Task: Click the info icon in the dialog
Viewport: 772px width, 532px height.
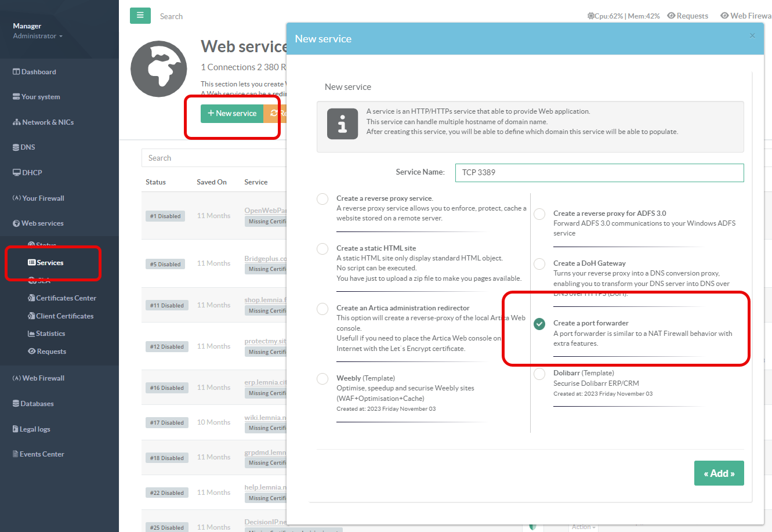Action: pos(342,124)
